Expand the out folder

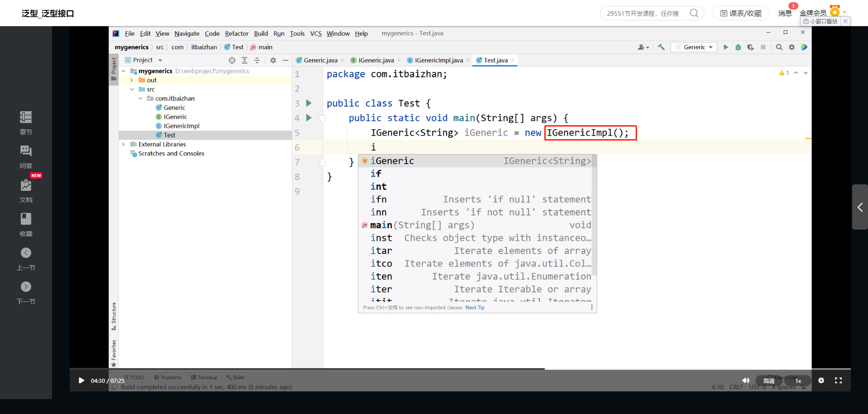[132, 80]
